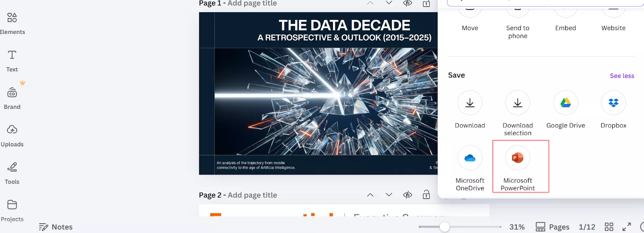Switch to Pages view
This screenshot has width=644, height=233.
pyautogui.click(x=553, y=227)
